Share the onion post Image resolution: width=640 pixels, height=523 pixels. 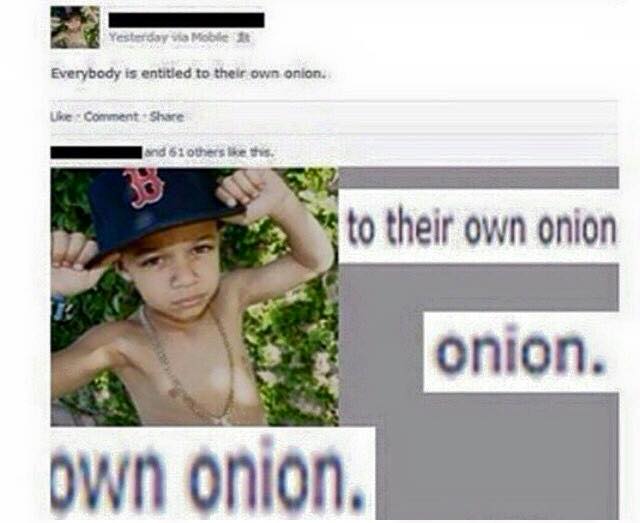[167, 117]
